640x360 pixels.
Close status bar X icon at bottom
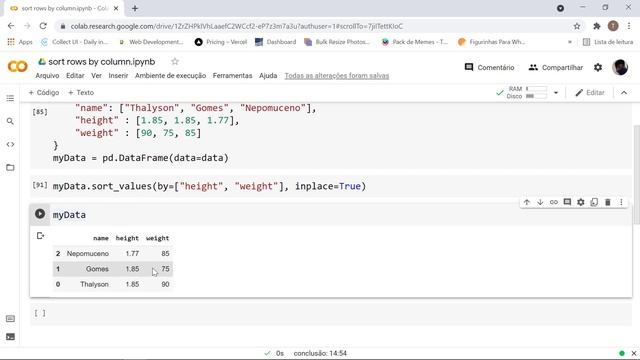click(633, 353)
